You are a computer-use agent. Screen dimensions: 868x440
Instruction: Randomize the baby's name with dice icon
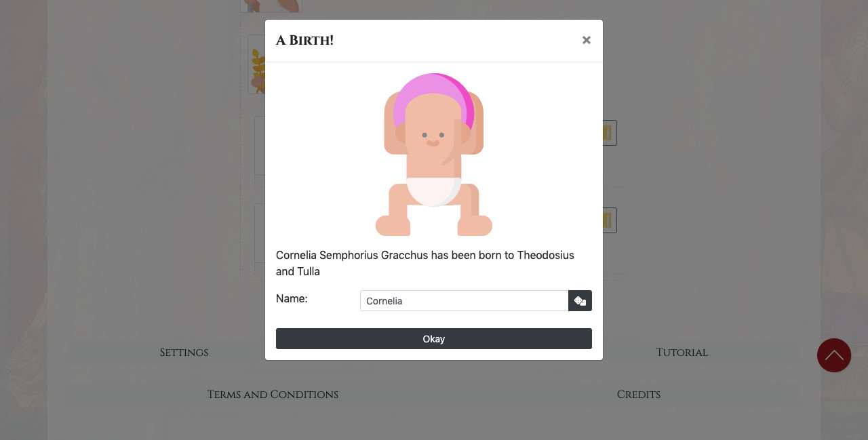coord(580,301)
